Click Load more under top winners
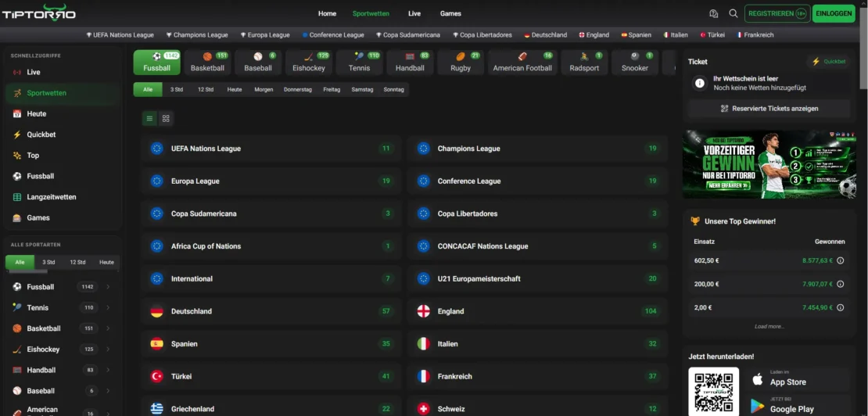The image size is (868, 416). pos(769,326)
